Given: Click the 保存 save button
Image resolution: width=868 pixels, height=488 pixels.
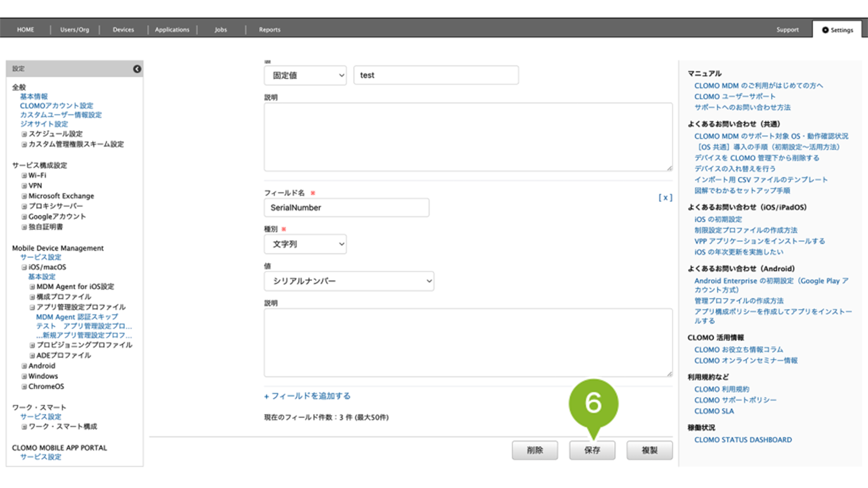Looking at the screenshot, I should (592, 450).
